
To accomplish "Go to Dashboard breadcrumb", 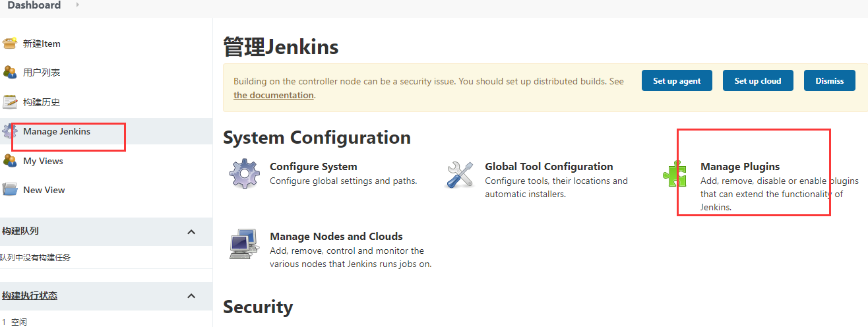I will click(34, 5).
